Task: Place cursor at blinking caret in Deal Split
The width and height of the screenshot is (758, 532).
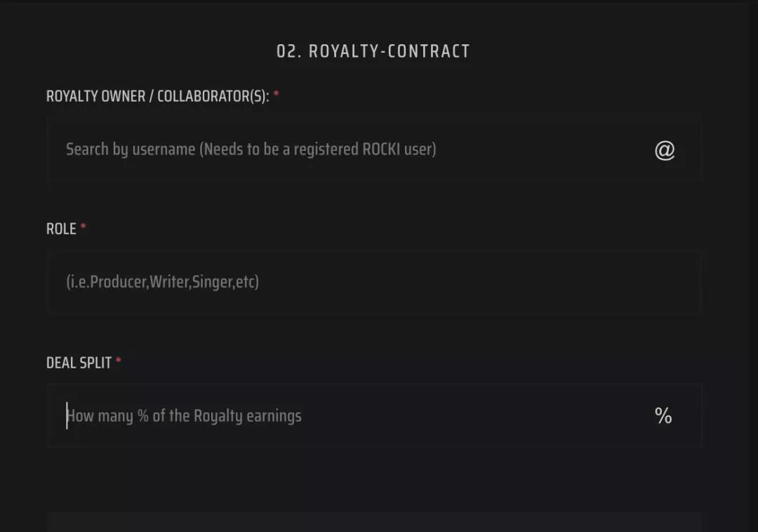Action: (x=67, y=415)
